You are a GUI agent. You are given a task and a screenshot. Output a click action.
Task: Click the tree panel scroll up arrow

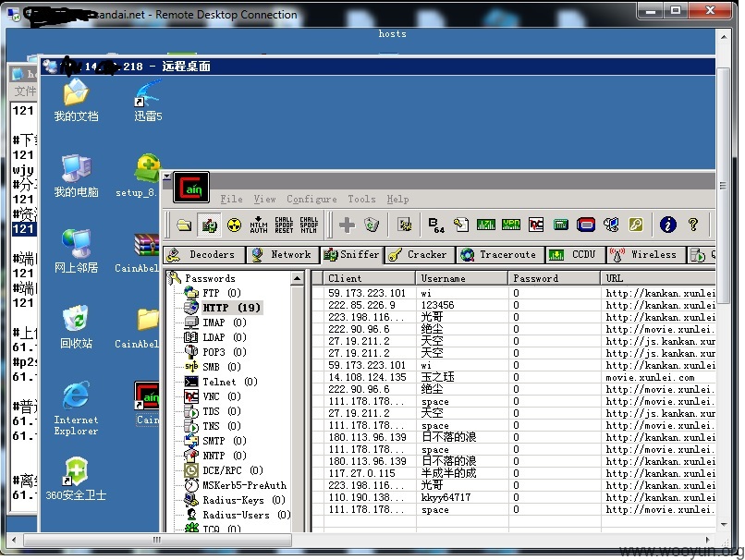(x=298, y=278)
